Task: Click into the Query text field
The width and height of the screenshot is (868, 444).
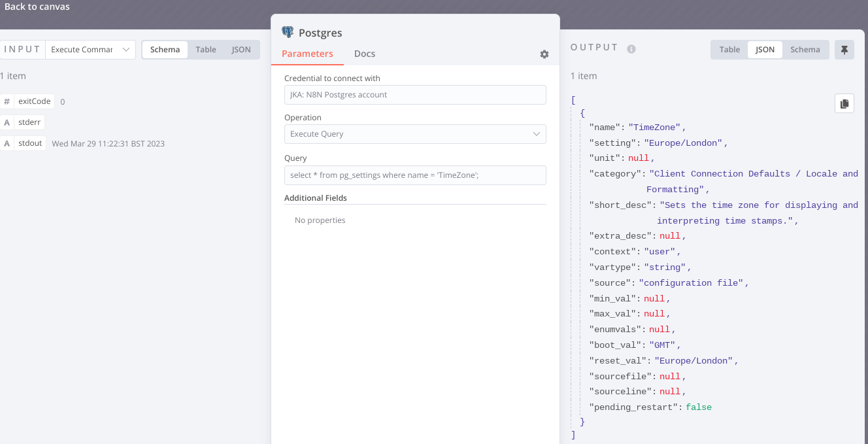Action: click(x=415, y=175)
